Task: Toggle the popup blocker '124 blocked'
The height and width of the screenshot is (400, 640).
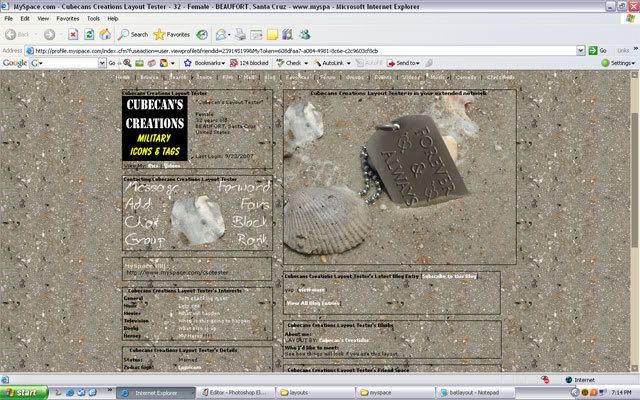Action: click(249, 63)
